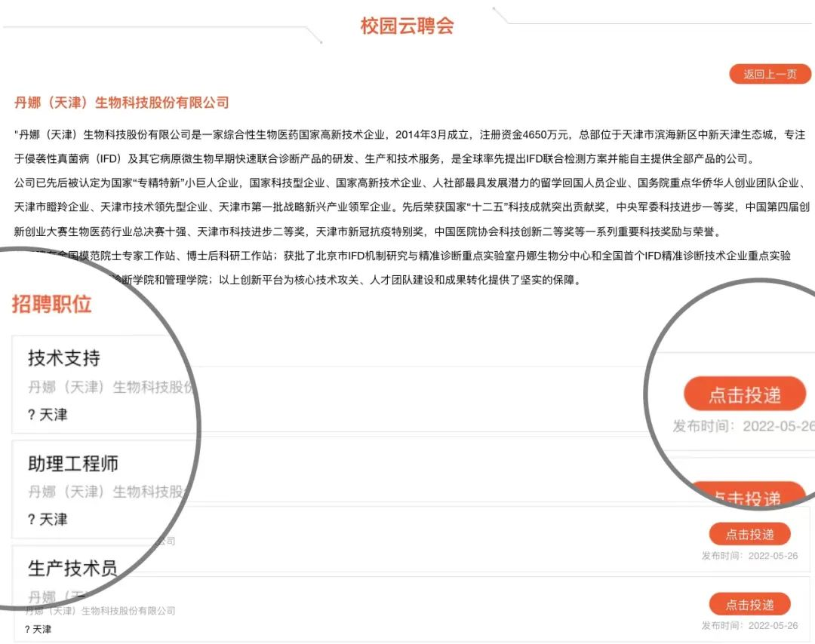Viewport: 815px width, 644px height.
Task: Click the 返回上一页 button
Action: pyautogui.click(x=770, y=74)
